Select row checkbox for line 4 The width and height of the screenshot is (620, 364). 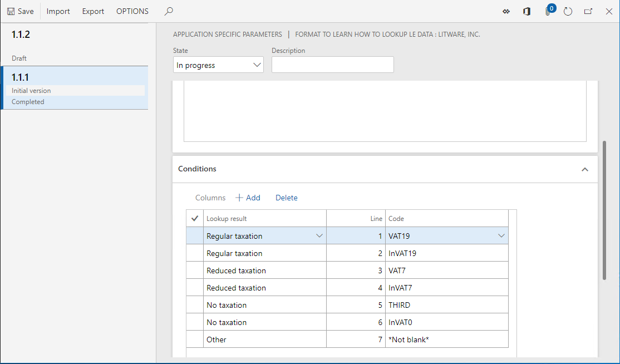coord(195,288)
